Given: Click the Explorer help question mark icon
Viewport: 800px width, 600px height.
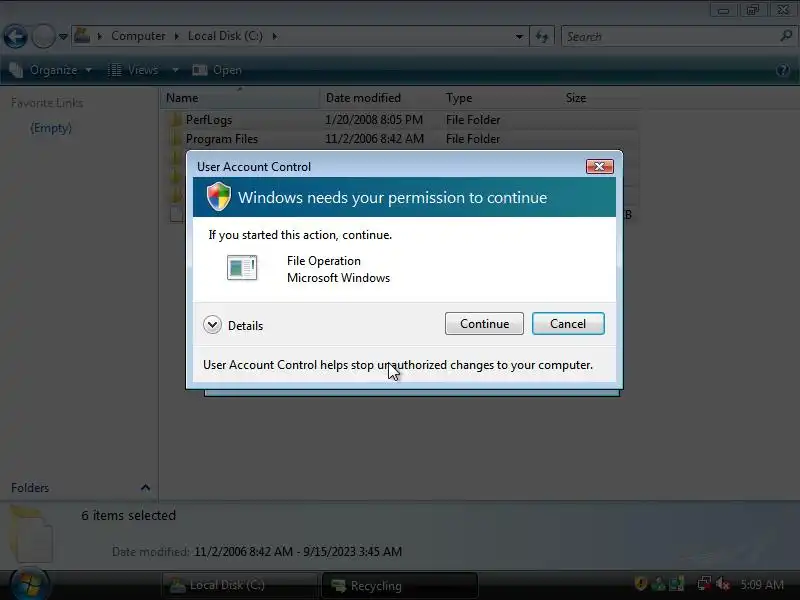Looking at the screenshot, I should (x=783, y=70).
